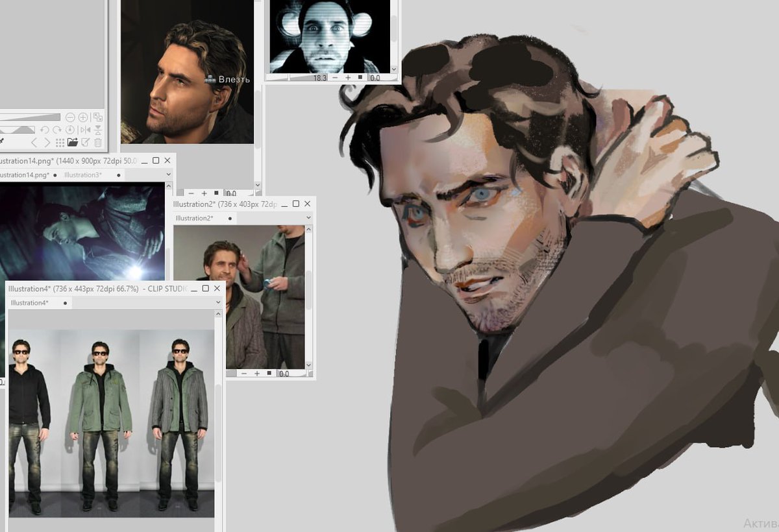Maximize the Illustration2 window
779x532 pixels.
coord(295,204)
